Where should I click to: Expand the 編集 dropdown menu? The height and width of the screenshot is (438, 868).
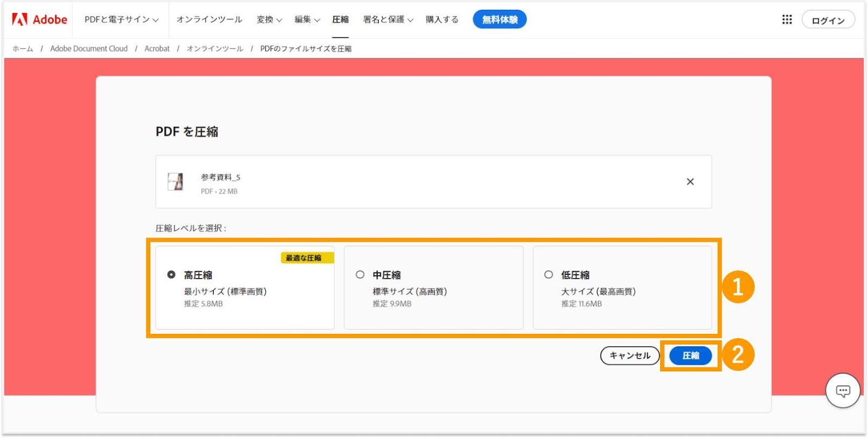point(307,20)
